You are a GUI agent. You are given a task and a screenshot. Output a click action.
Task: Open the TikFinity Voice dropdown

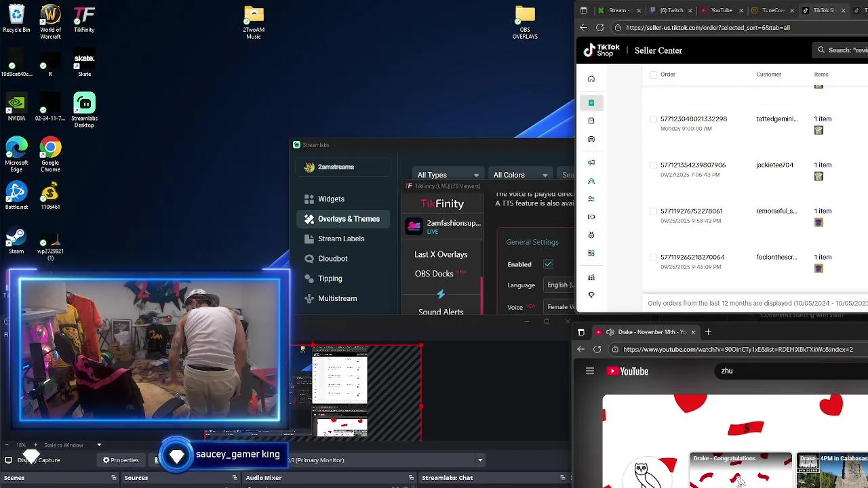(x=559, y=307)
